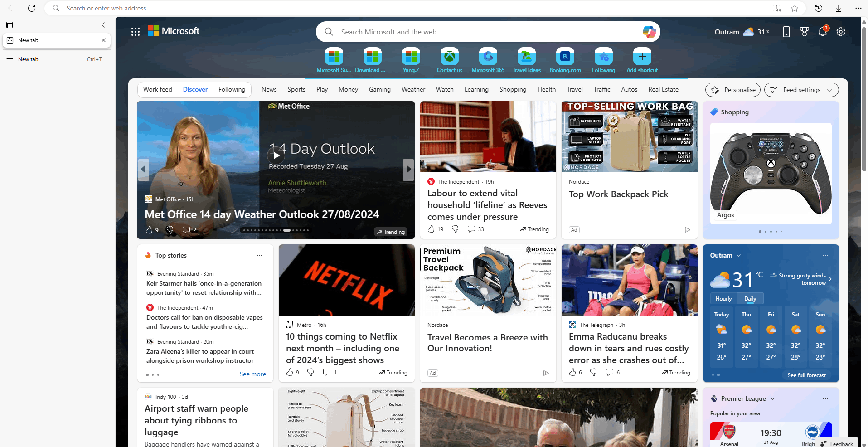868x447 pixels.
Task: Open the Yang.Z shortcut
Action: (x=411, y=60)
